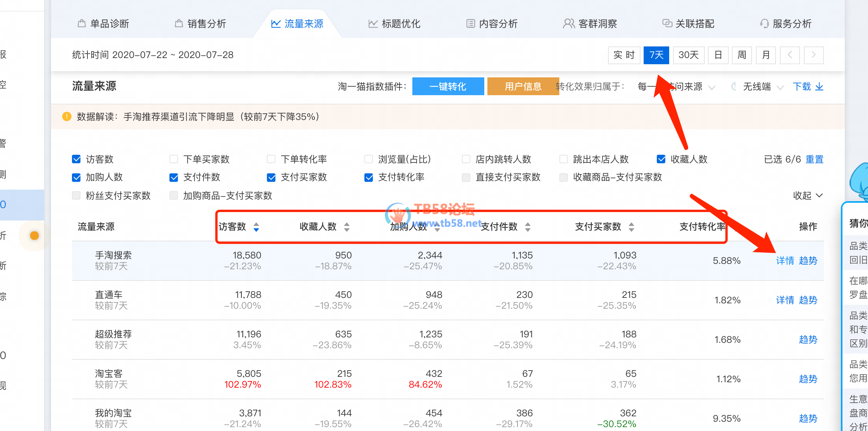Check the 跳出本店人数 checkbox
Viewport: 868px width, 431px height.
click(564, 159)
